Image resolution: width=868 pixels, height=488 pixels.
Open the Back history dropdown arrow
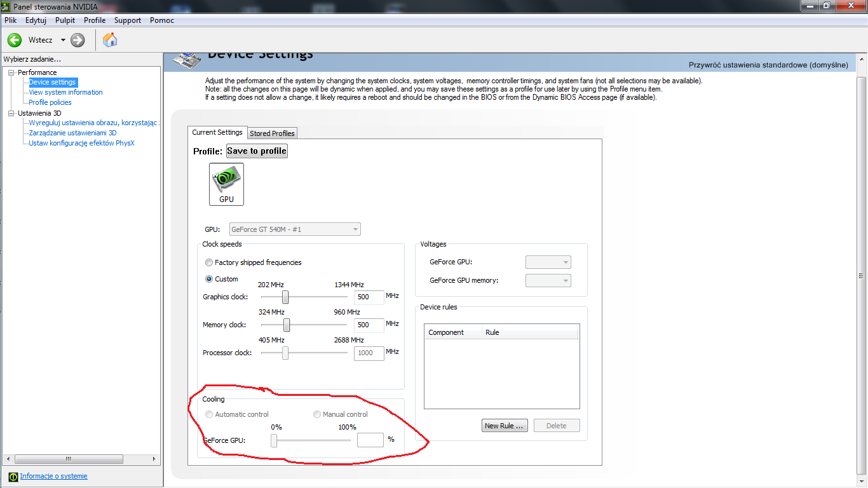tap(63, 40)
